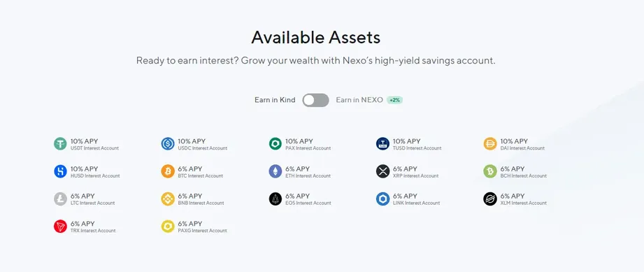
Task: Open the BCH Interest Account link
Action: (523, 176)
